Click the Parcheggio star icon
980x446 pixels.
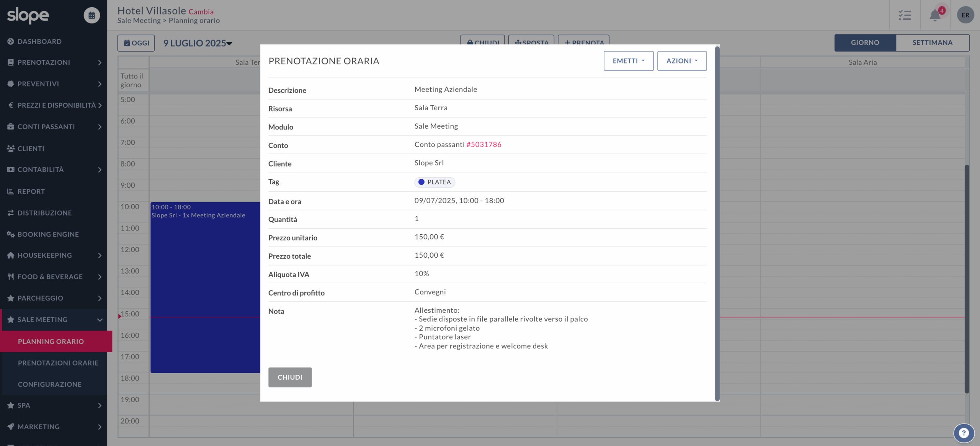point(11,298)
